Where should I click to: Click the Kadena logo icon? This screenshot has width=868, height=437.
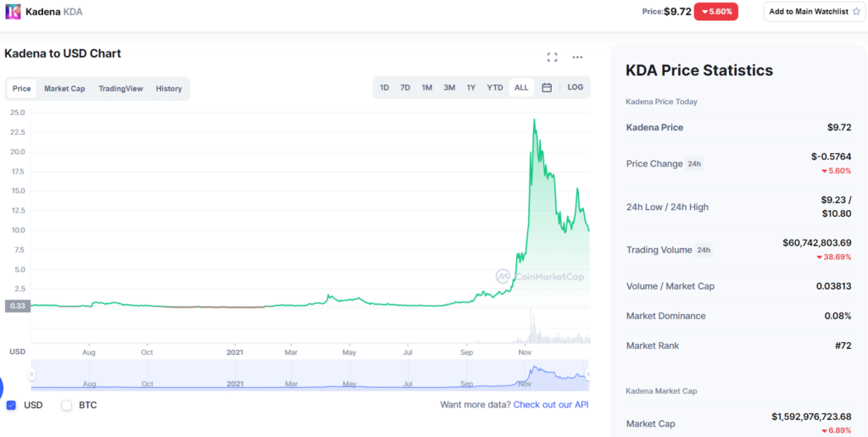[x=13, y=12]
